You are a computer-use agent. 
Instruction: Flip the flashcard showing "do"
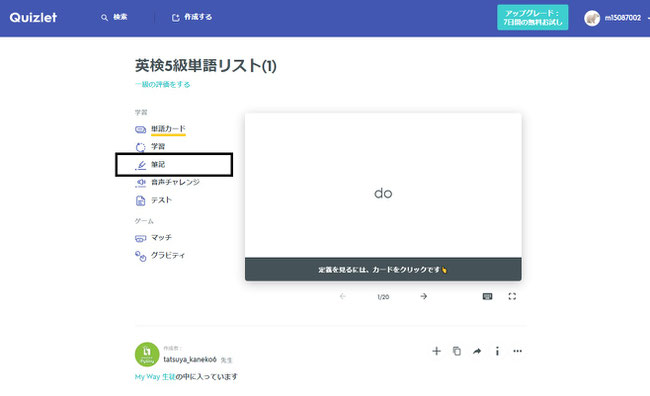click(x=383, y=185)
